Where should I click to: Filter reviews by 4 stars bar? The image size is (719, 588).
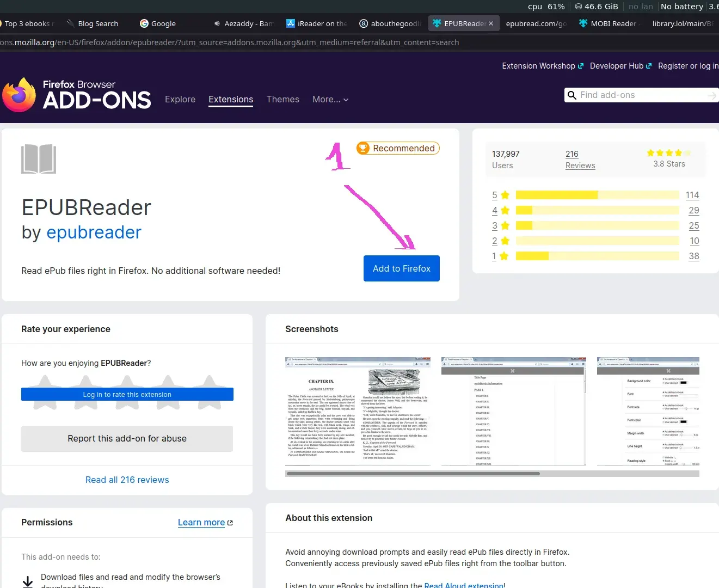pos(598,210)
